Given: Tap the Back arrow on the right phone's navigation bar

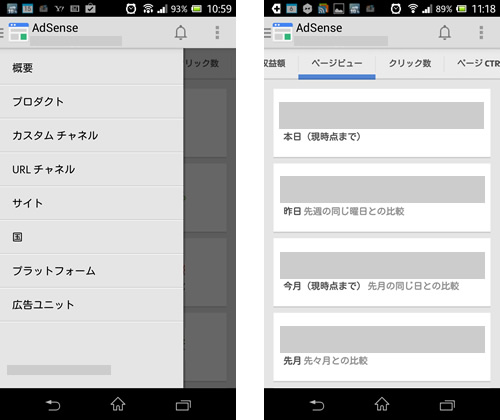Looking at the screenshot, I should click(317, 405).
